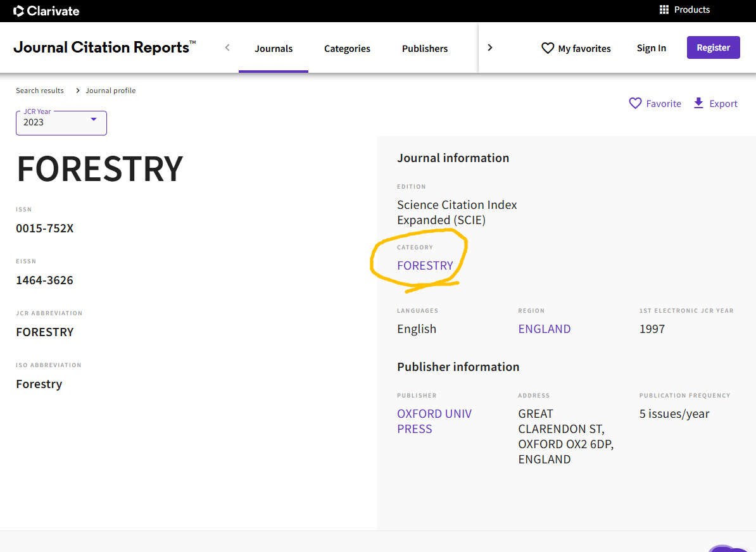Click the Register button
This screenshot has width=756, height=552.
(x=713, y=47)
